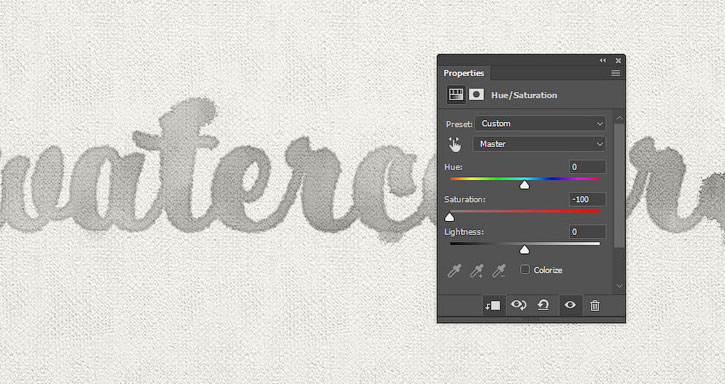
Task: Clip adjustment to the layer below
Action: pos(493,305)
